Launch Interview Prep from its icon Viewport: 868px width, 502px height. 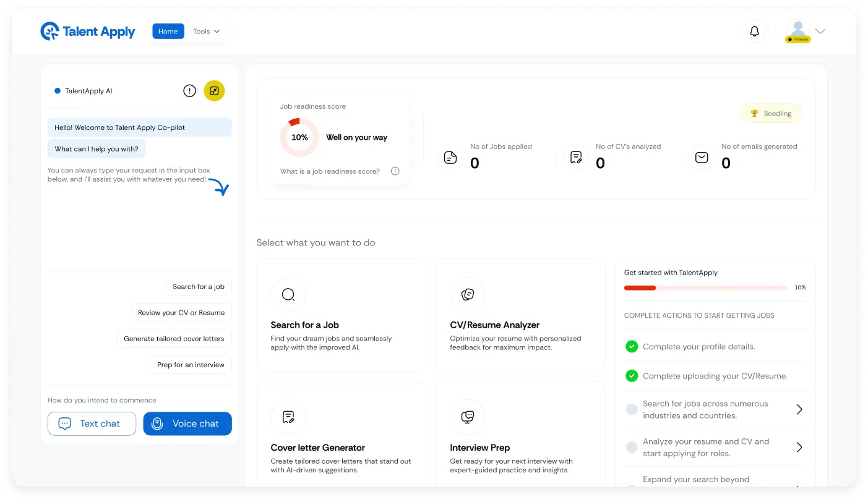tap(468, 417)
